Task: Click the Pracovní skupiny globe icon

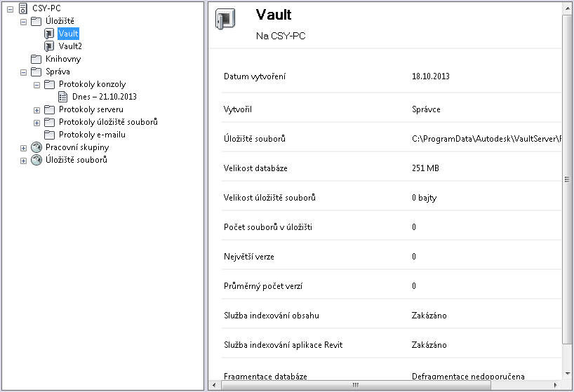Action: tap(36, 147)
